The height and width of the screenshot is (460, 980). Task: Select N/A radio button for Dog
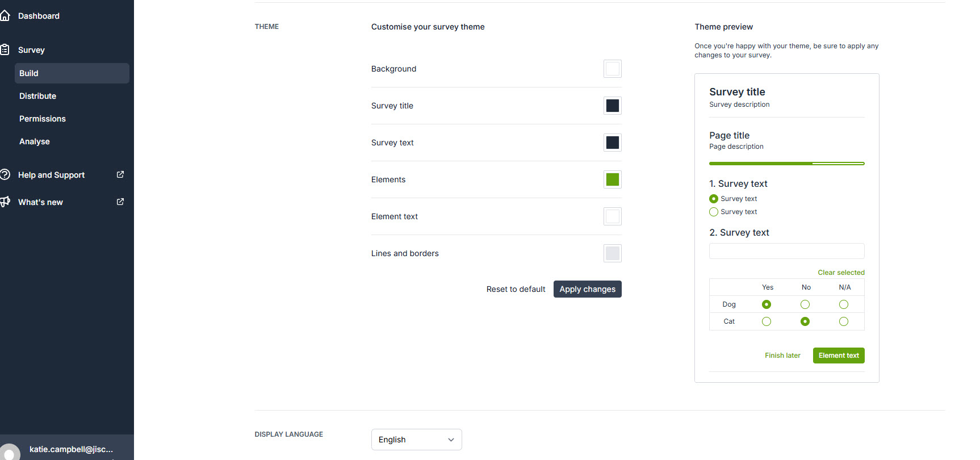coord(844,304)
